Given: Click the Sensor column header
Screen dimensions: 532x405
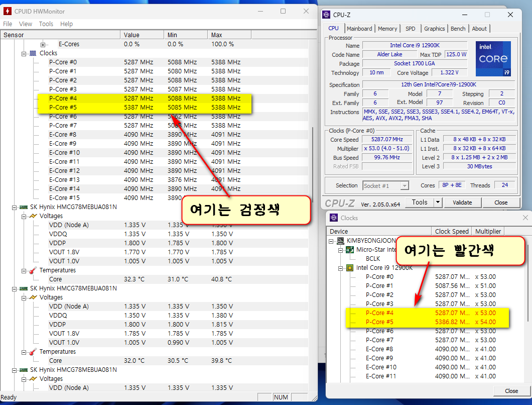Looking at the screenshot, I should click(60, 35).
